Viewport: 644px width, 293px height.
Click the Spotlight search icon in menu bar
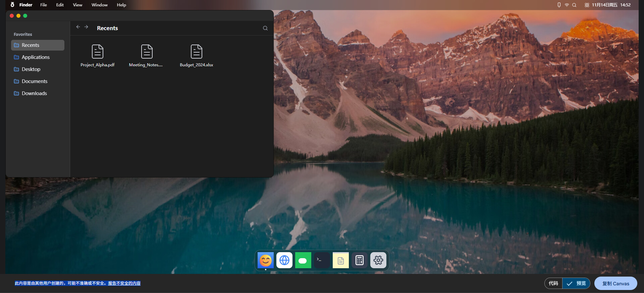click(574, 5)
